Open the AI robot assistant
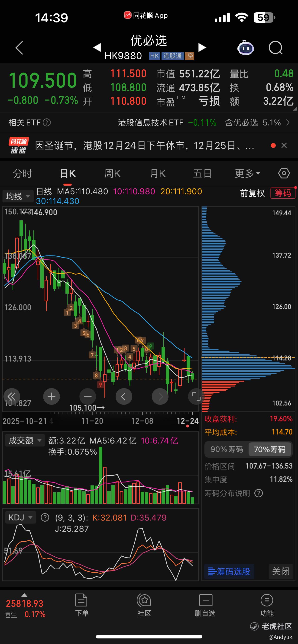Screen dimensions: 298x644 tap(246, 48)
